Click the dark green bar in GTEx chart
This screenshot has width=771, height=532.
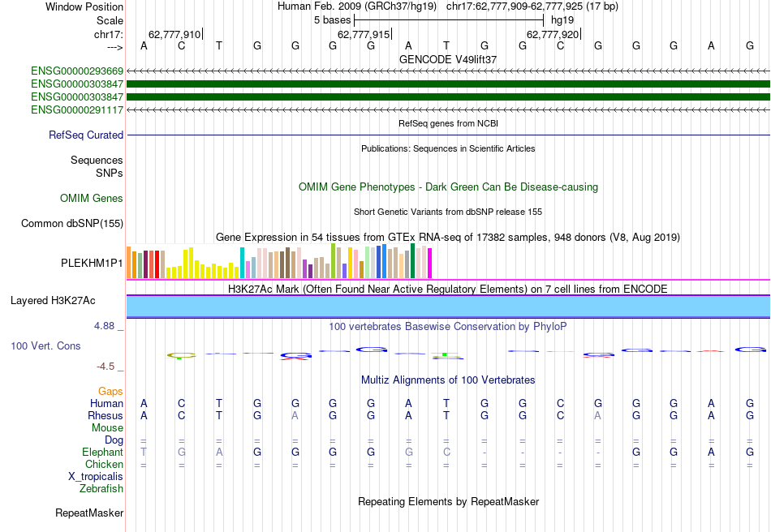(x=412, y=261)
